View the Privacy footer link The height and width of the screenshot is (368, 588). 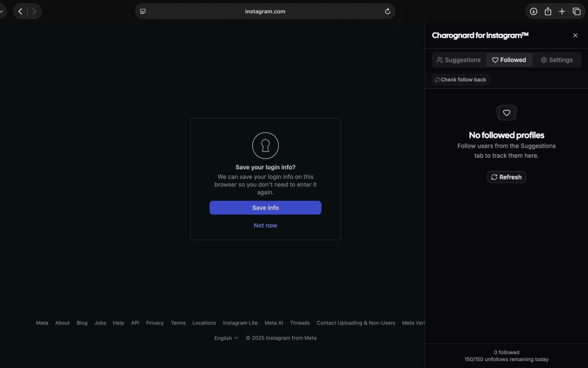[155, 323]
